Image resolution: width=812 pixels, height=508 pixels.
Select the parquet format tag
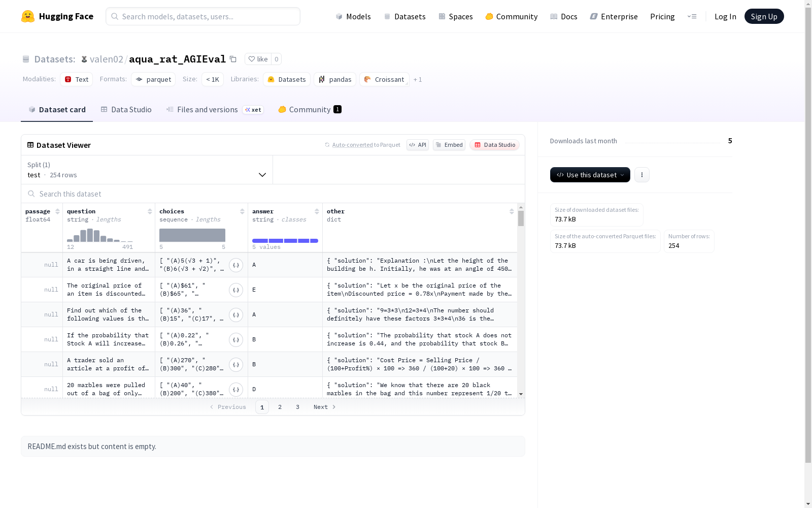[153, 79]
